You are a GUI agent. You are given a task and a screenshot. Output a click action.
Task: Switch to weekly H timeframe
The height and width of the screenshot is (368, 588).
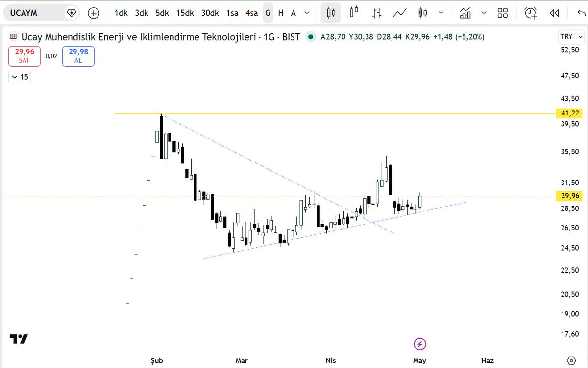pos(281,13)
